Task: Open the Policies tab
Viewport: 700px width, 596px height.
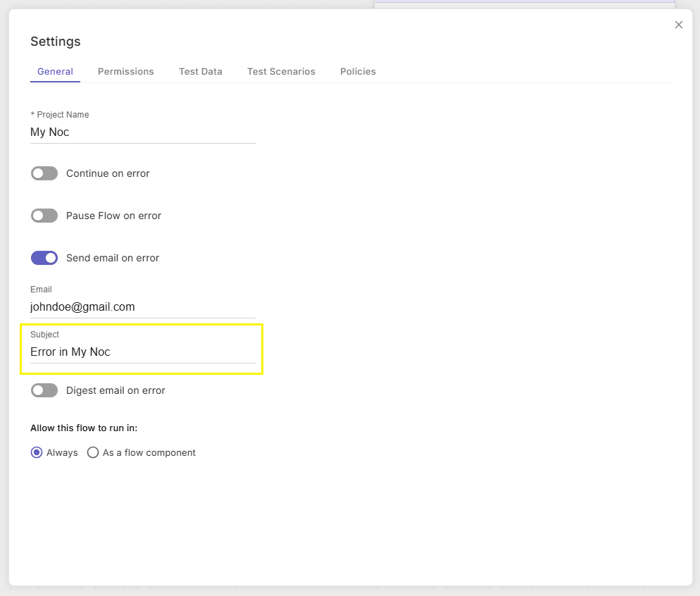Action: coord(358,71)
